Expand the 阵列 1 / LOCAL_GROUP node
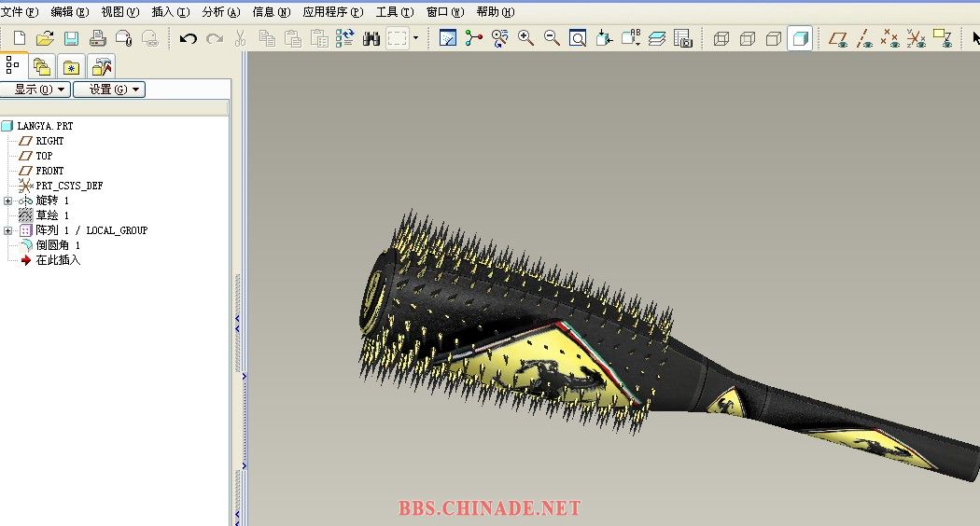The width and height of the screenshot is (980, 526). [x=8, y=230]
